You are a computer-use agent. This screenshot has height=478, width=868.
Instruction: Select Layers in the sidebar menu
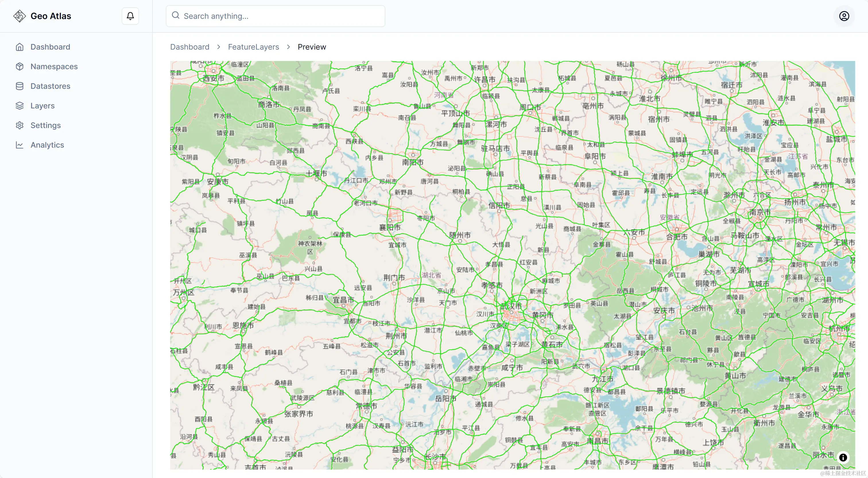click(42, 105)
